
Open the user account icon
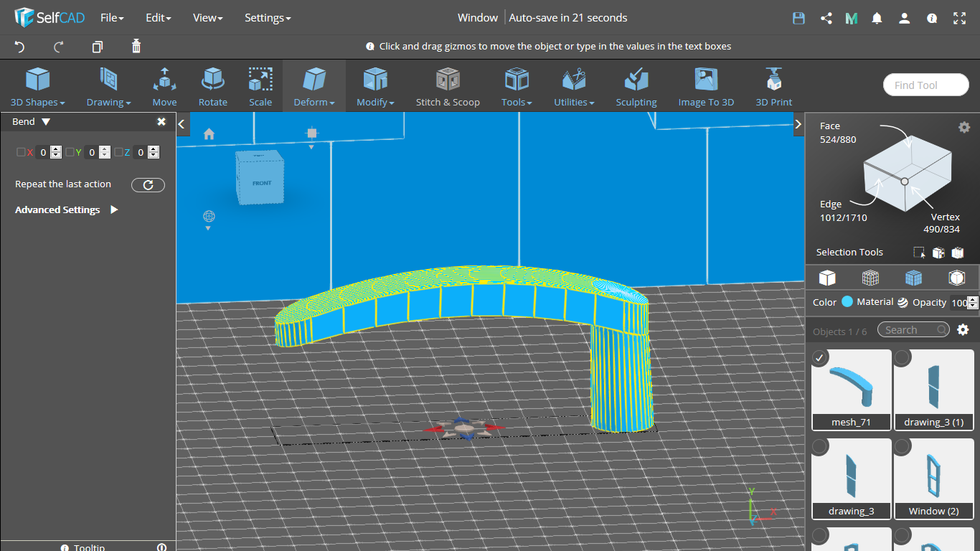pyautogui.click(x=905, y=18)
